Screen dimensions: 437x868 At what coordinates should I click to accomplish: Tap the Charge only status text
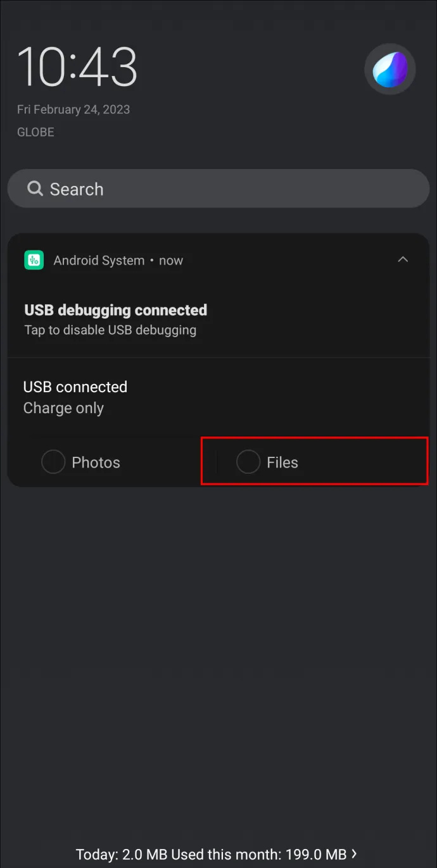[x=63, y=408]
